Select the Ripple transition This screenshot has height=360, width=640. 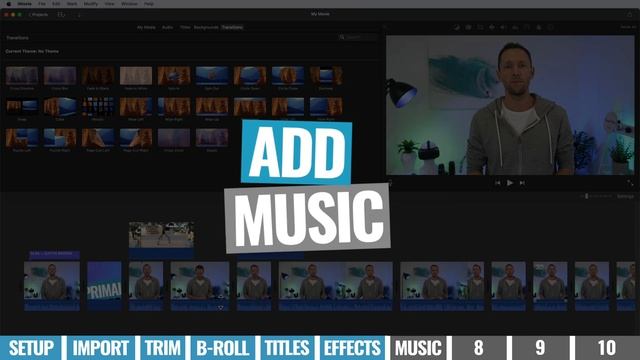pos(212,138)
